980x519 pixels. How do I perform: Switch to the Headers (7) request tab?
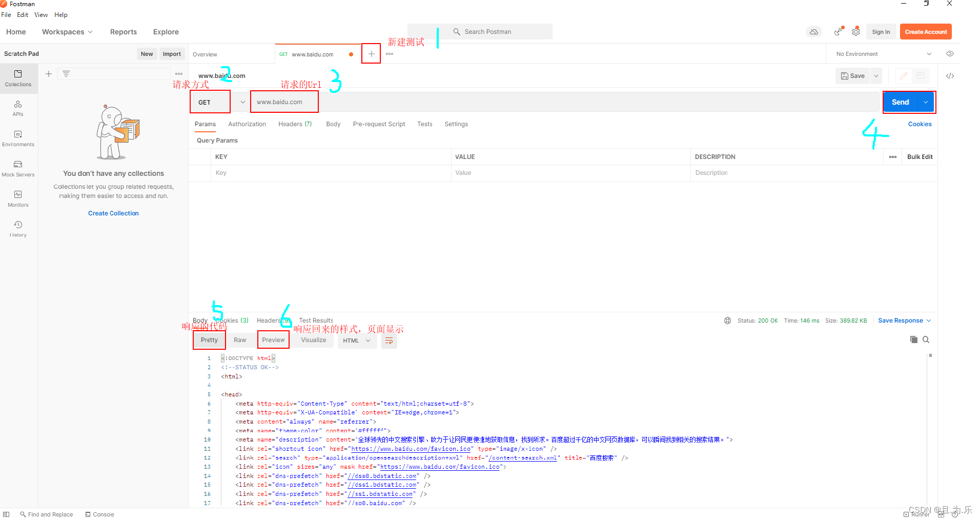coord(295,124)
